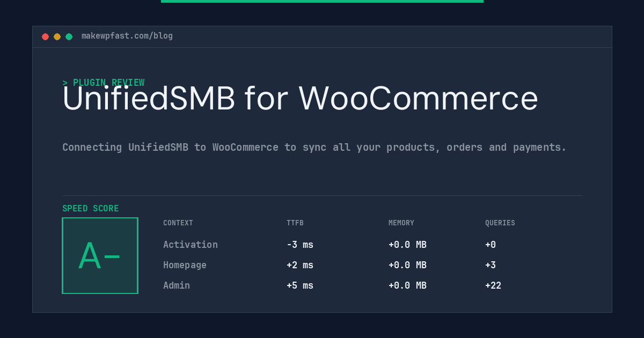The height and width of the screenshot is (338, 644).
Task: Click the 'SPEED SCORE' label
Action: click(91, 208)
